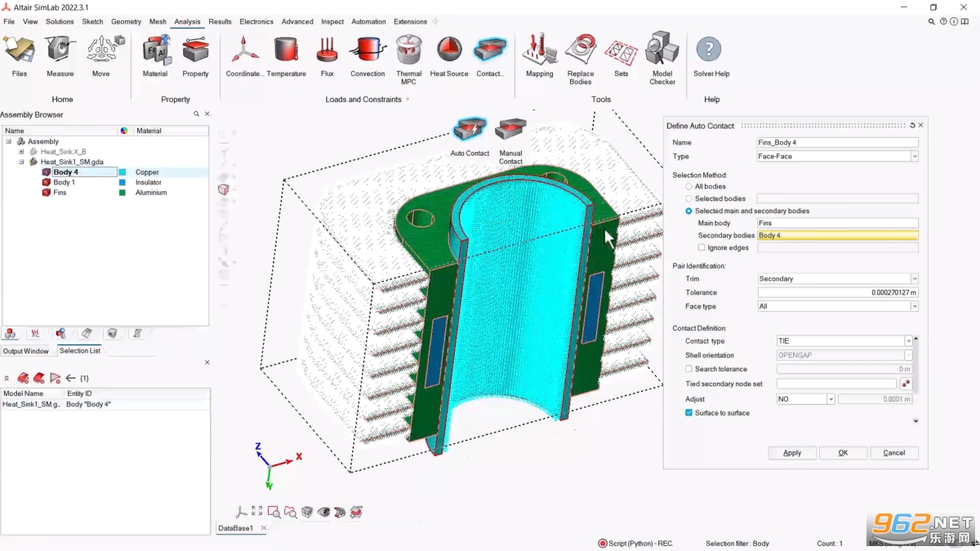Click the Copper cyan color swatch
This screenshot has width=980, height=551.
point(122,172)
